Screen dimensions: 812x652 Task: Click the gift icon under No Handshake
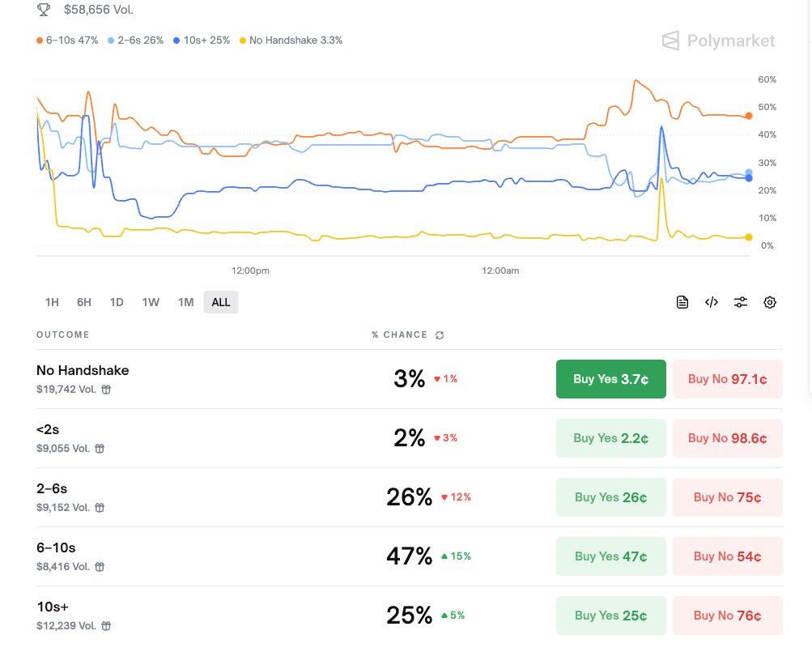106,390
